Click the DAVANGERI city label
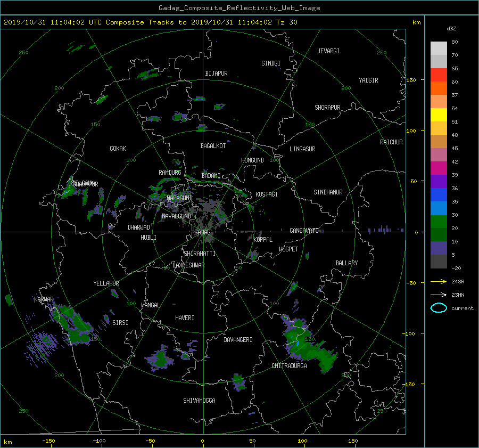Viewport: 479px width, 448px height. pos(238,340)
